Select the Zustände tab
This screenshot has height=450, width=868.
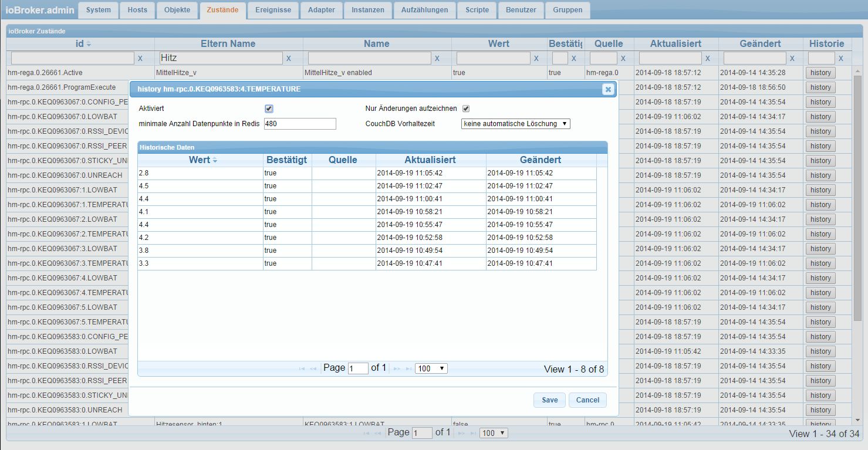click(222, 10)
